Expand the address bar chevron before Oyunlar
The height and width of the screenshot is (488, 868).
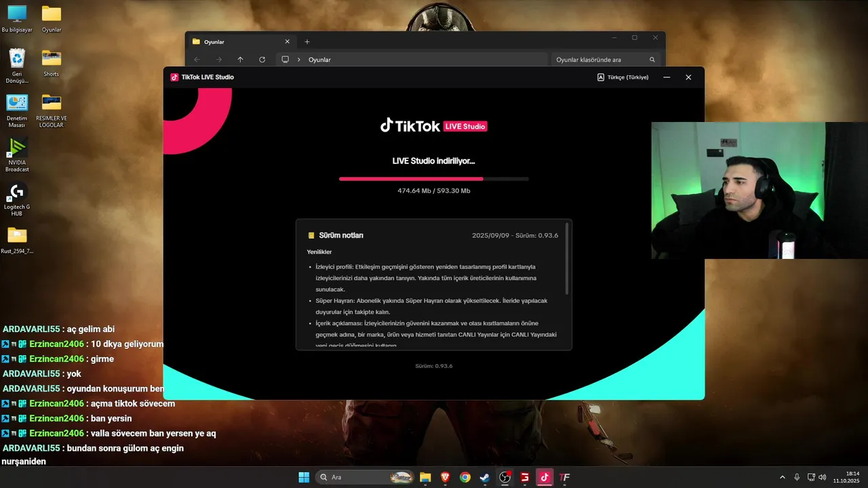(298, 60)
